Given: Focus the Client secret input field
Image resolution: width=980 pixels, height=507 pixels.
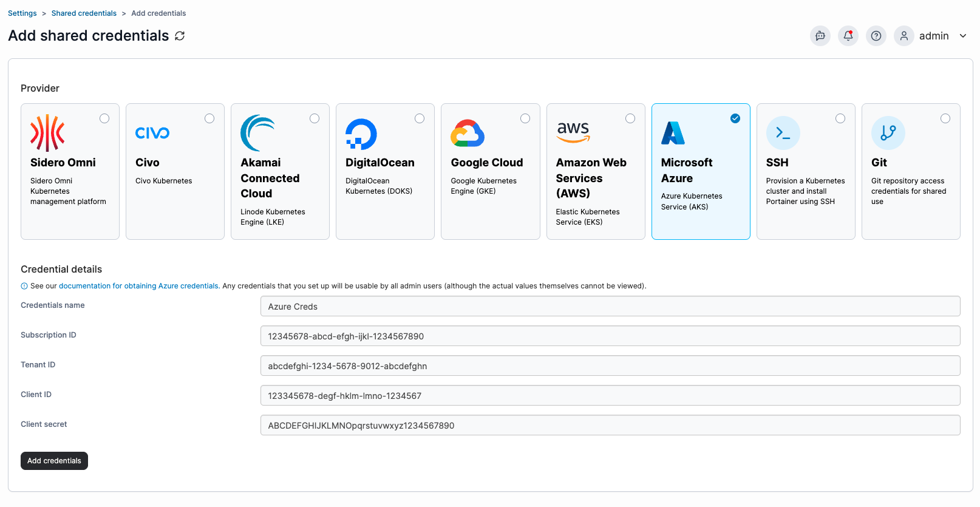Looking at the screenshot, I should 610,425.
